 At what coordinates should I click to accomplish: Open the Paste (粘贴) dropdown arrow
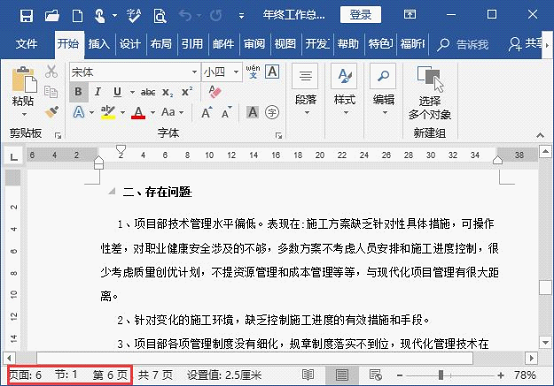click(x=24, y=114)
